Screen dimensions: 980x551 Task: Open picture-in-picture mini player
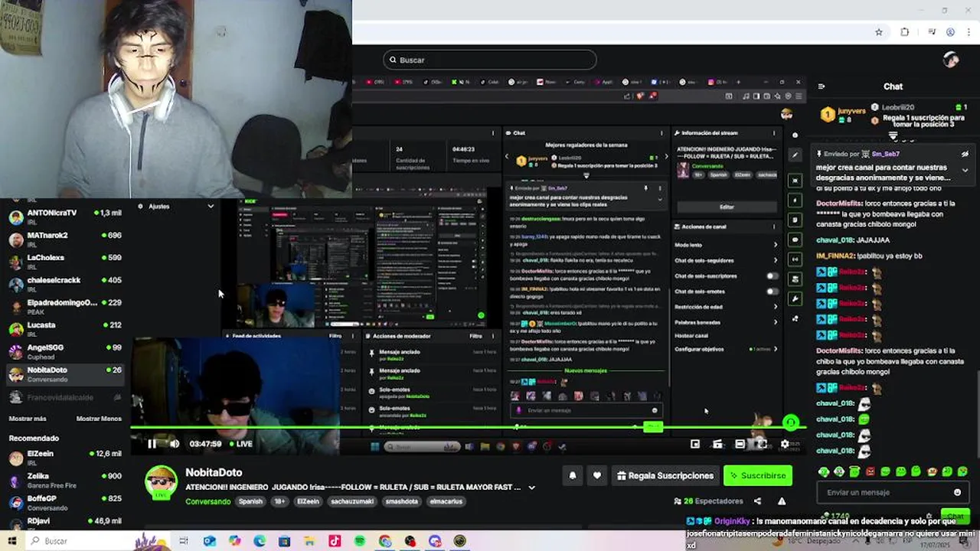tap(695, 444)
